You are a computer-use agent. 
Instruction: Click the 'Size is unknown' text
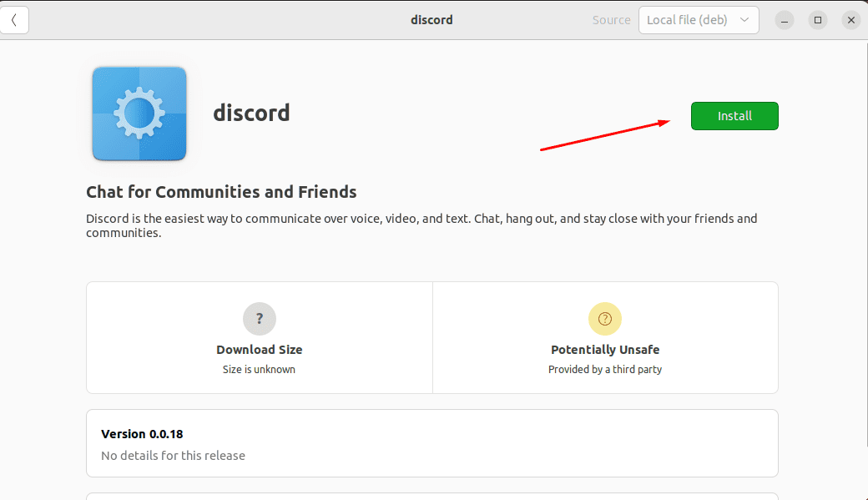pyautogui.click(x=259, y=369)
